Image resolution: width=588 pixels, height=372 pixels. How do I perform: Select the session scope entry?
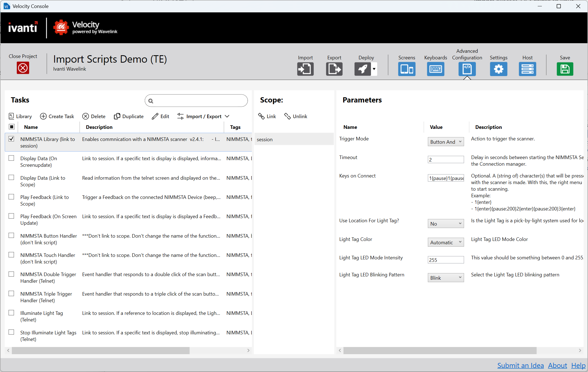[294, 139]
